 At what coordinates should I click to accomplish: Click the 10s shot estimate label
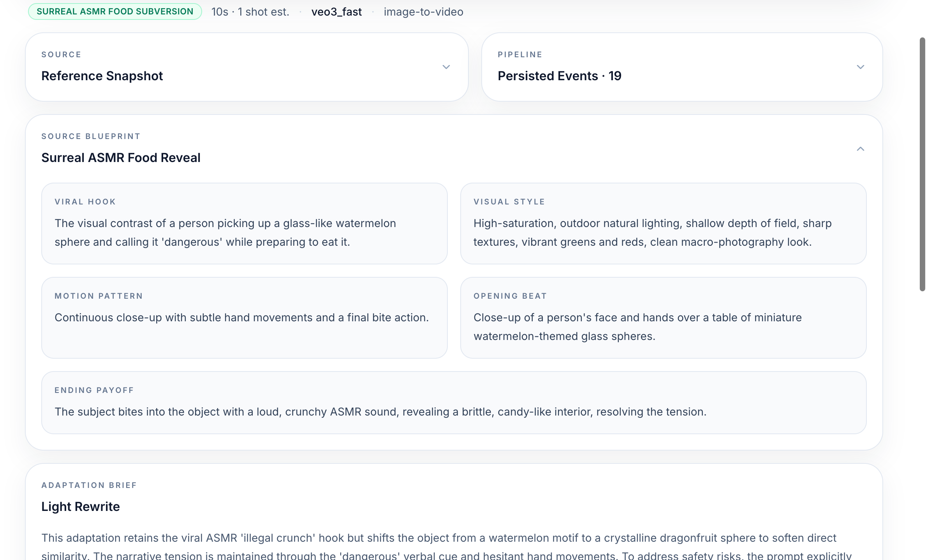click(250, 12)
